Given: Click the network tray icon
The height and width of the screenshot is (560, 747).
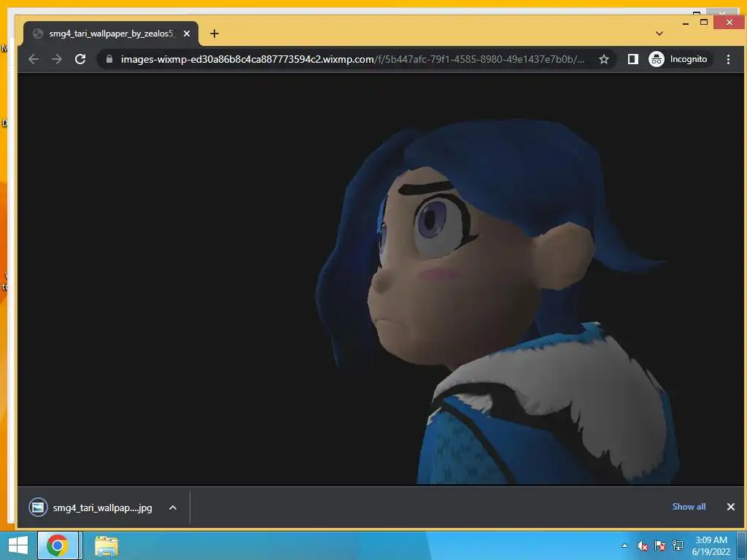Looking at the screenshot, I should point(678,545).
